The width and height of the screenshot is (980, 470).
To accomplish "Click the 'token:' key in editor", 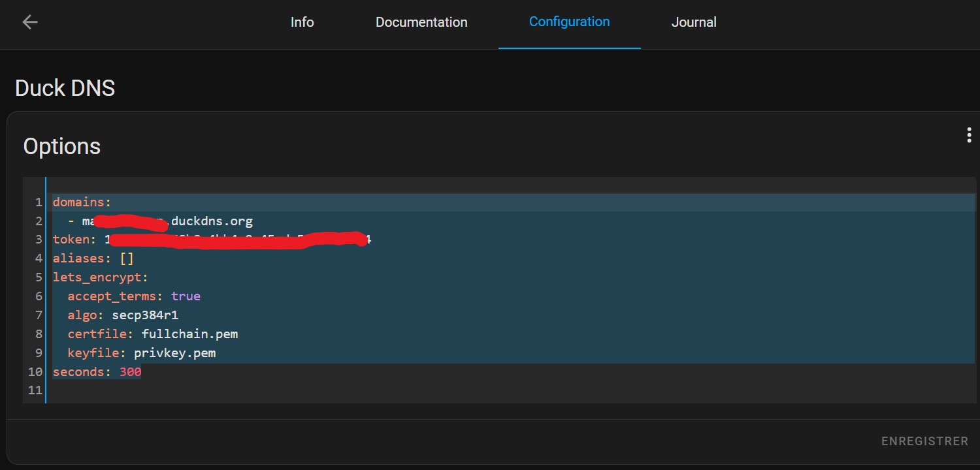I will (x=74, y=240).
